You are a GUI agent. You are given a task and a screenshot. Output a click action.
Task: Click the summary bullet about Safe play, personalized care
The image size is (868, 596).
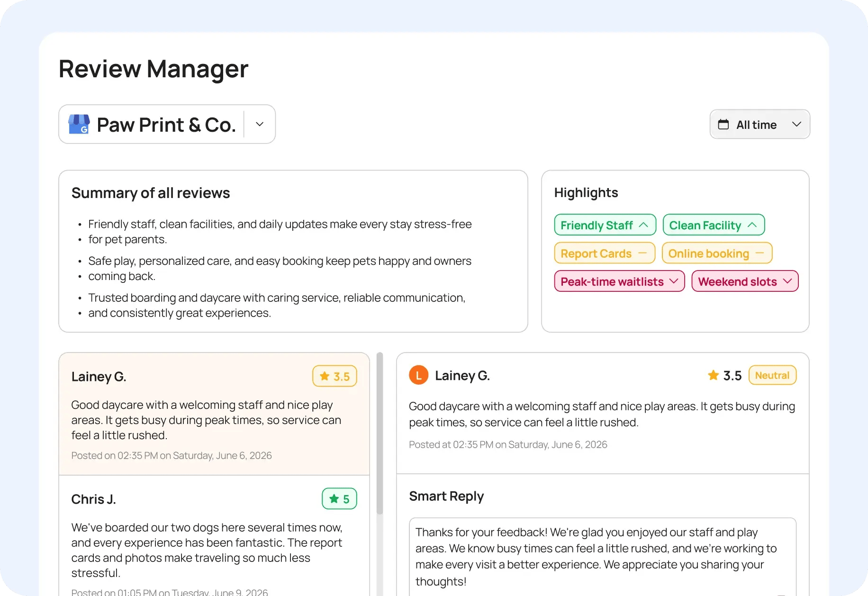pyautogui.click(x=280, y=268)
